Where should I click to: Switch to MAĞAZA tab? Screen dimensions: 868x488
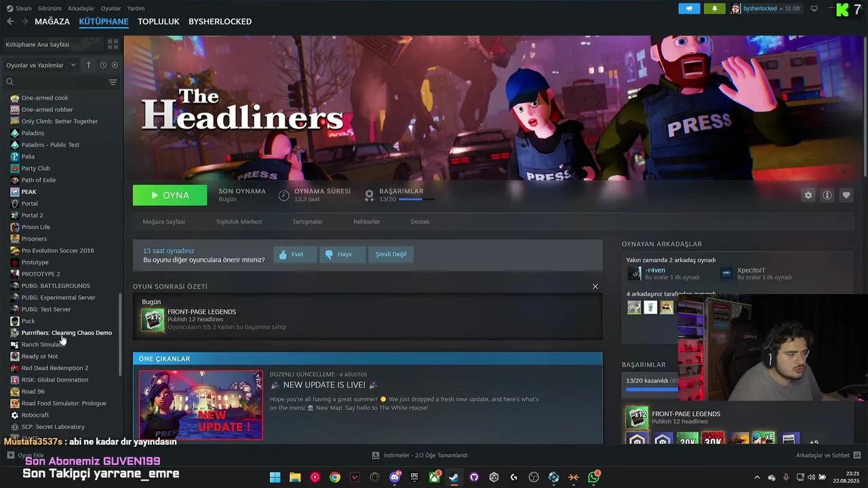(52, 22)
